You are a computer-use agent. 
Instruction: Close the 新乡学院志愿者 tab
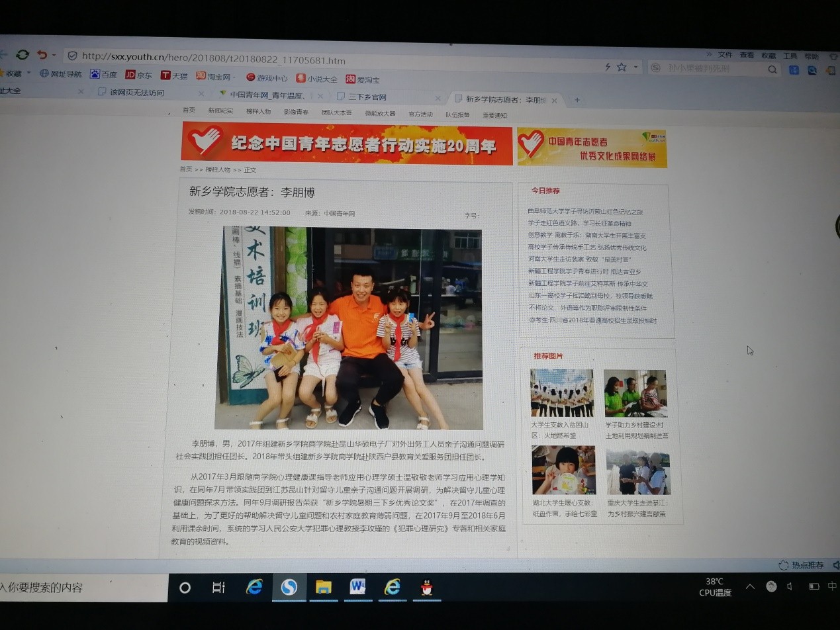click(555, 101)
